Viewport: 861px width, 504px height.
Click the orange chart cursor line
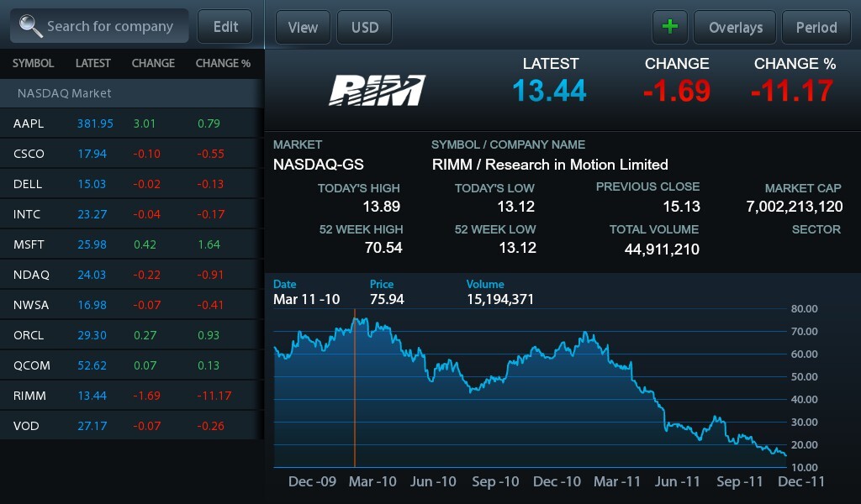point(354,395)
